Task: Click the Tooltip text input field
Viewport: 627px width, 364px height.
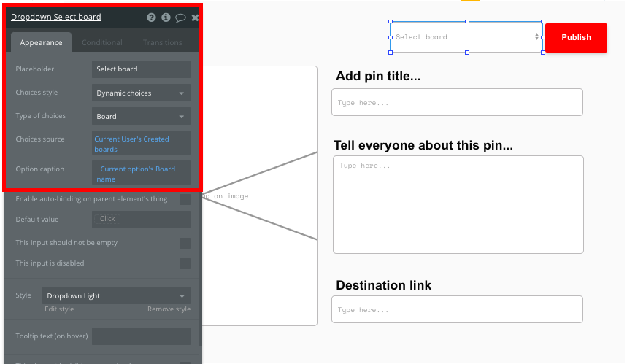Action: 141,336
